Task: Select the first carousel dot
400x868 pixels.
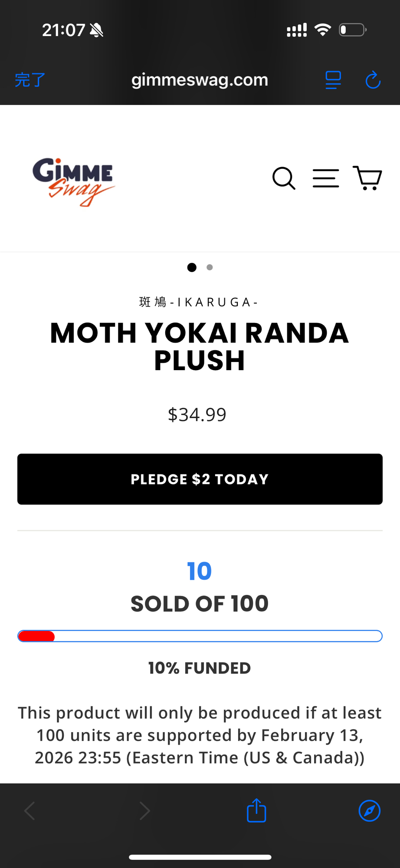Action: [192, 267]
